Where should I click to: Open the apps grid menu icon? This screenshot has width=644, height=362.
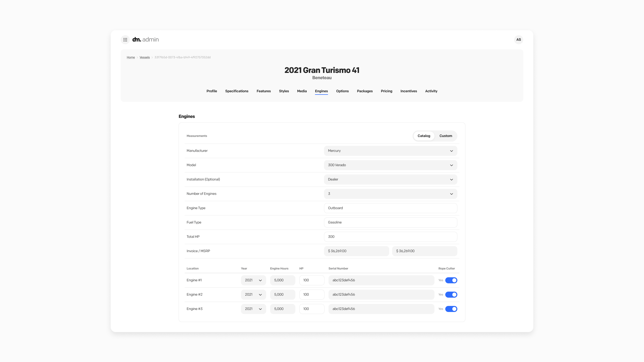point(125,40)
